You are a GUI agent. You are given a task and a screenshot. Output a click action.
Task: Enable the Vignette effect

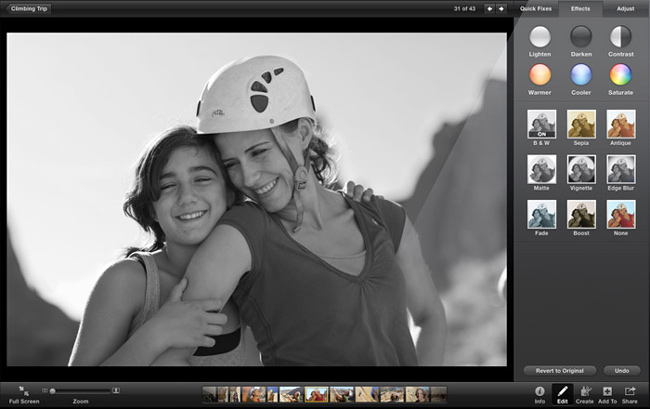pyautogui.click(x=581, y=168)
